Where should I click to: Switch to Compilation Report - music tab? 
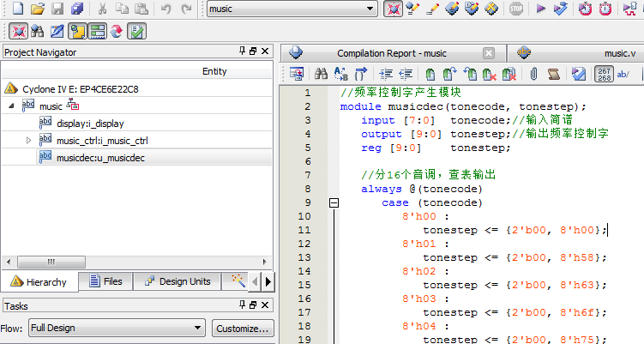point(391,53)
